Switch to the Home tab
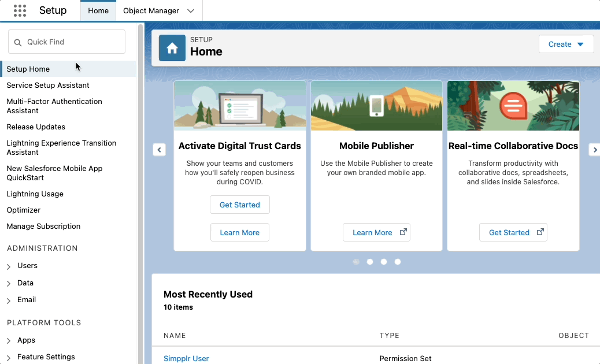 point(98,11)
